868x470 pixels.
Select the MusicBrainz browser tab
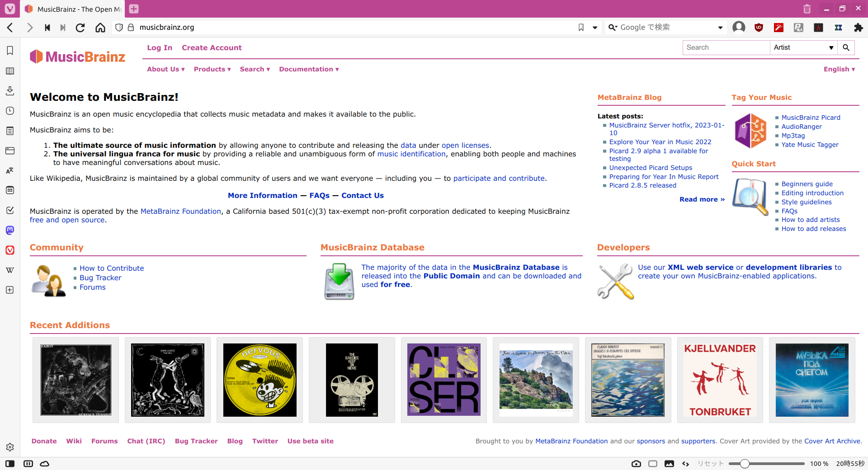pos(73,9)
